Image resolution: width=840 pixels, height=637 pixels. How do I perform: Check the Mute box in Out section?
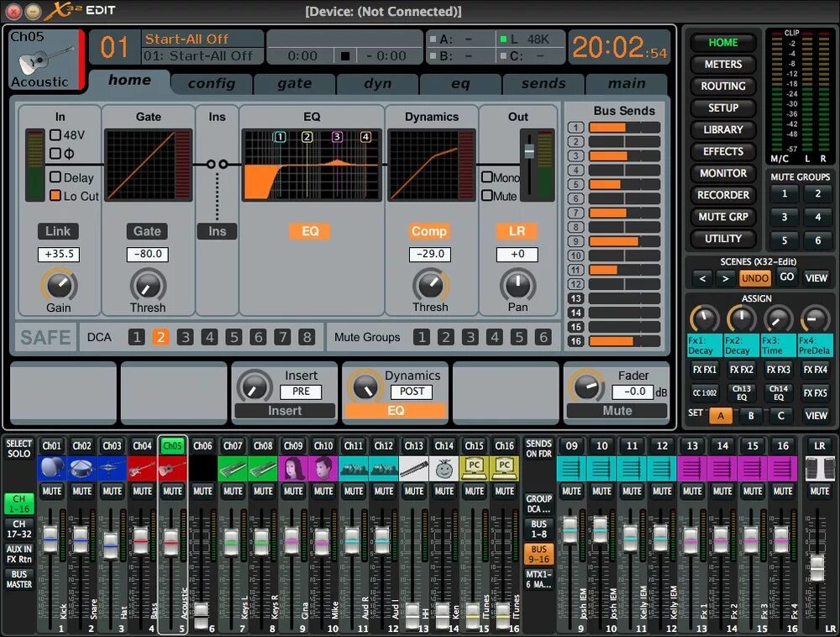[487, 196]
